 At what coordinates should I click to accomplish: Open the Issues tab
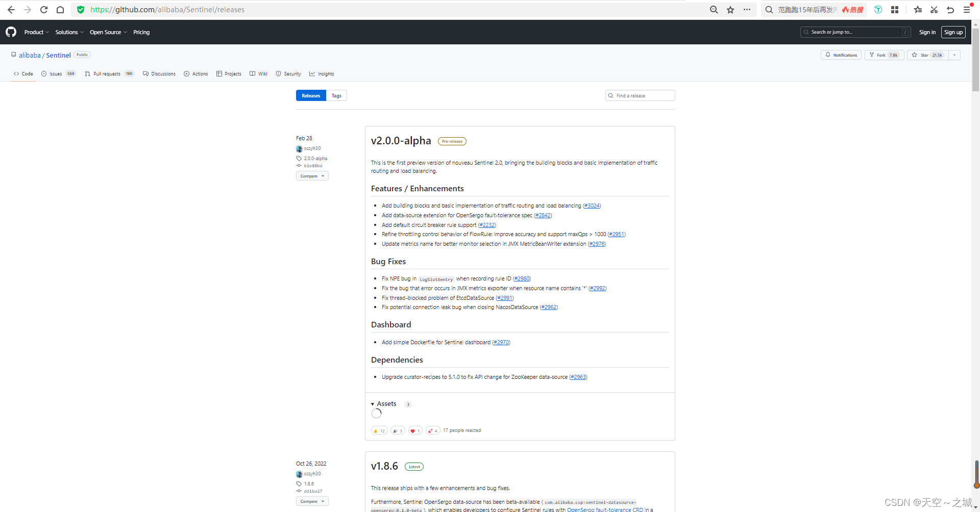(x=59, y=74)
